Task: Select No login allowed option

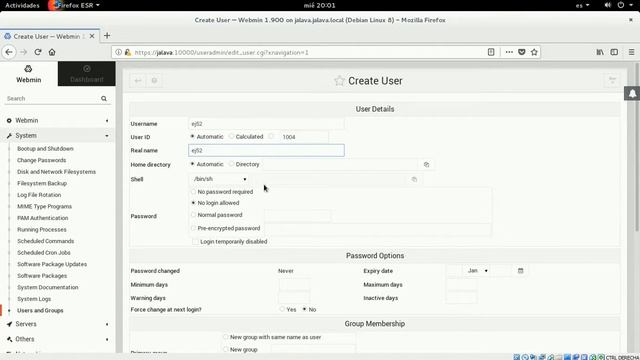Action: [193, 203]
